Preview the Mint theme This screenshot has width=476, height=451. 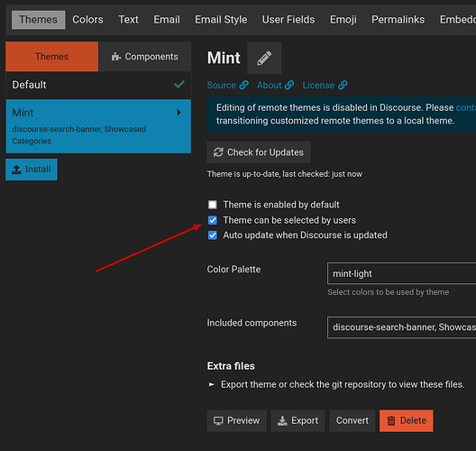[x=237, y=420]
